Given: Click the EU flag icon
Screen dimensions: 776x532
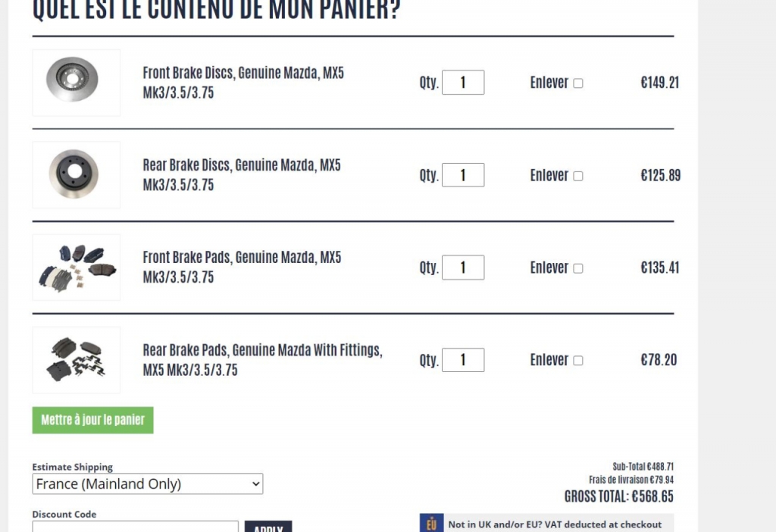Looking at the screenshot, I should tap(431, 523).
